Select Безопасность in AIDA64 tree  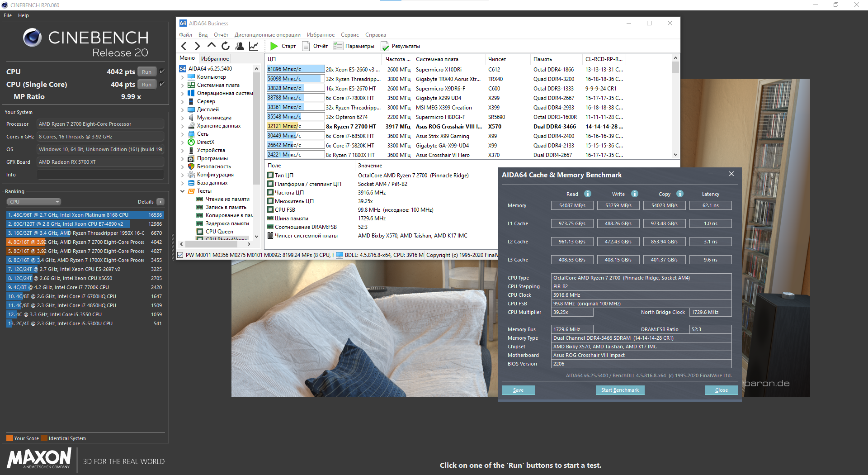[x=214, y=166]
